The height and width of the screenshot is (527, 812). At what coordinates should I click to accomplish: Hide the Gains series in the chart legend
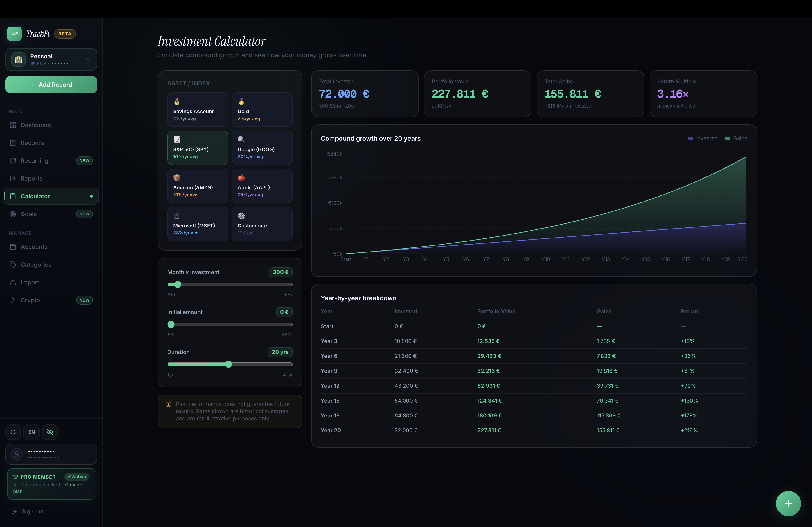click(x=736, y=138)
